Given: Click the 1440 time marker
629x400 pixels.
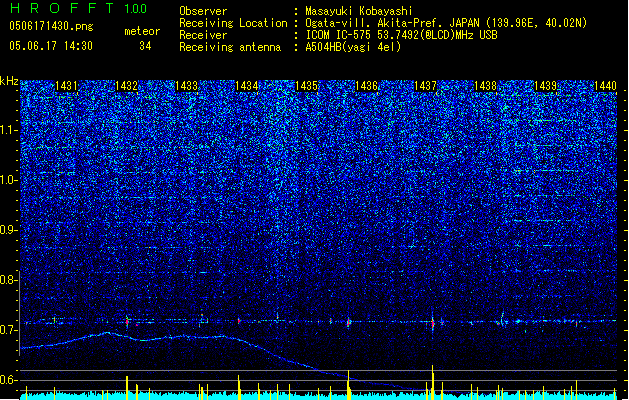Looking at the screenshot, I should pyautogui.click(x=605, y=86).
